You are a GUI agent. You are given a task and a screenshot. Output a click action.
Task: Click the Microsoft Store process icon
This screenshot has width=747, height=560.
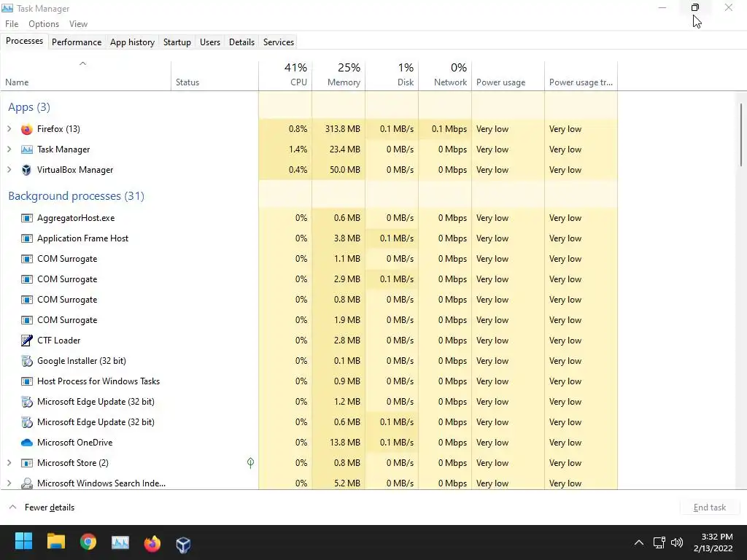[x=27, y=463]
